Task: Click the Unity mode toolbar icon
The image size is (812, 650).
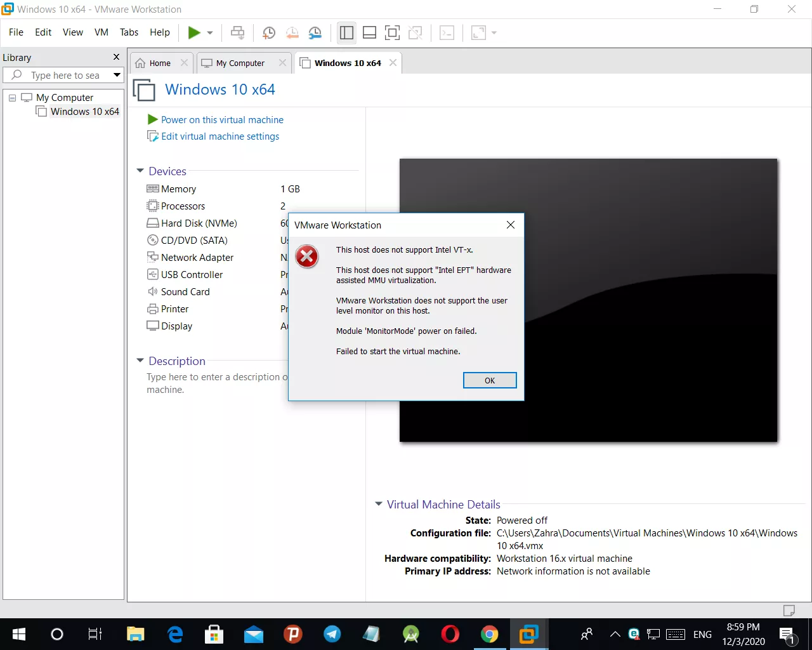Action: tap(416, 32)
